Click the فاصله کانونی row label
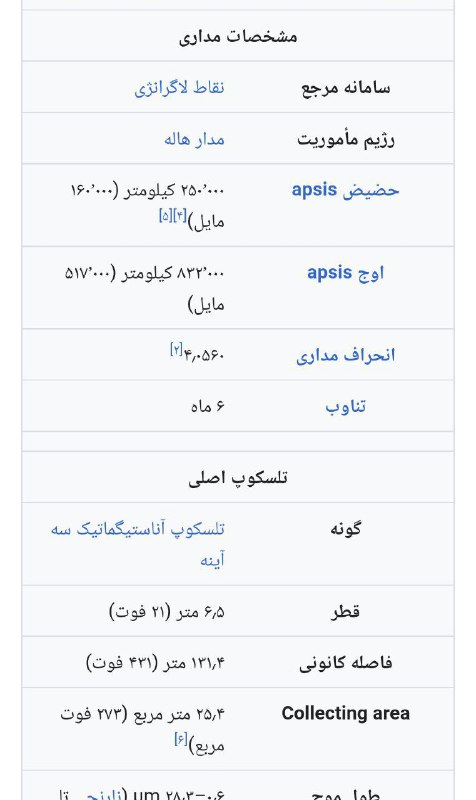The height and width of the screenshot is (800, 476). click(345, 662)
